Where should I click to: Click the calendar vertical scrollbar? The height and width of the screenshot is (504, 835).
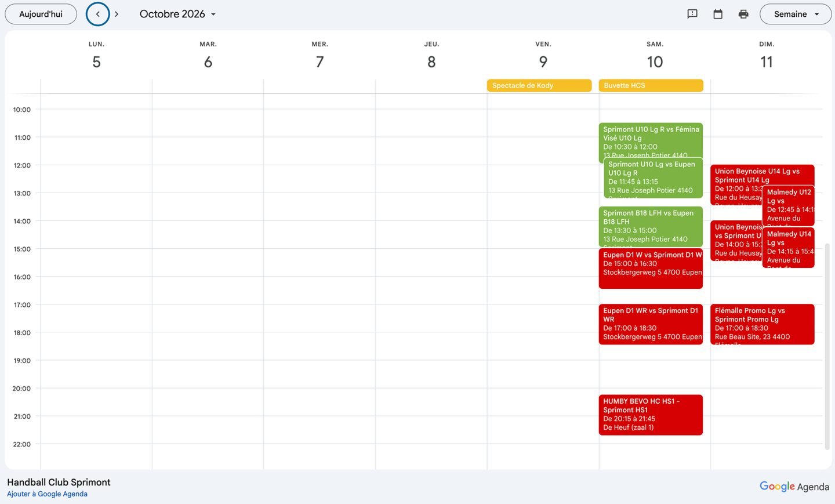[x=827, y=346]
